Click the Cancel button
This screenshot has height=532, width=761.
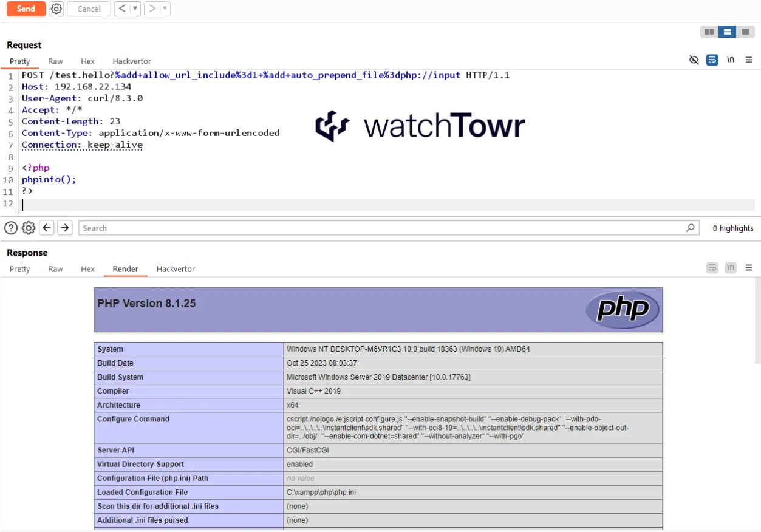tap(89, 9)
